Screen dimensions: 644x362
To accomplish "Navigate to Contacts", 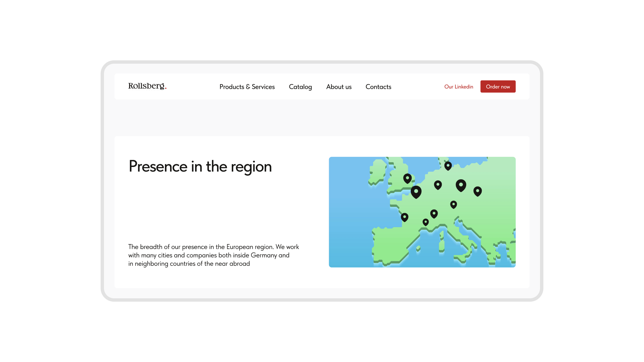I will click(x=378, y=87).
